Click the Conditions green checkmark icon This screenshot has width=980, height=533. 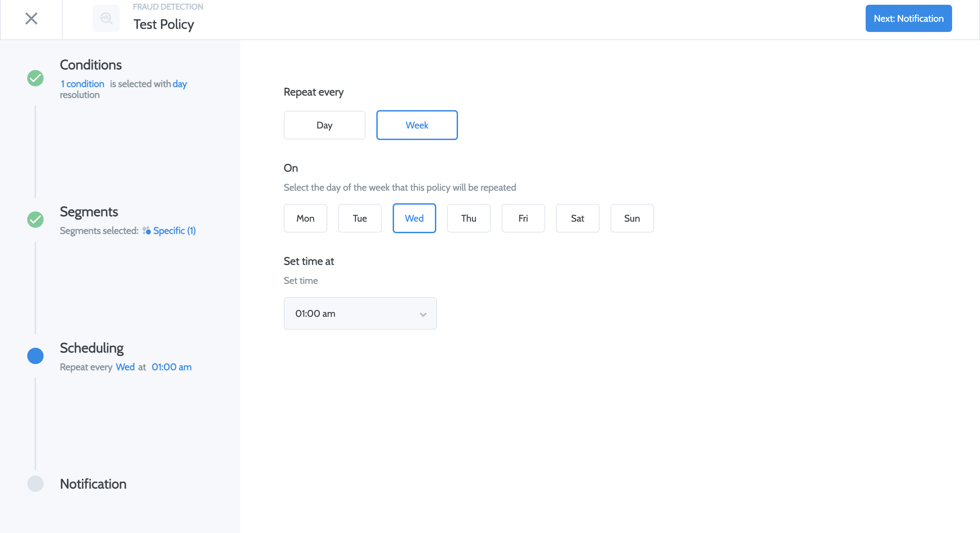click(35, 78)
